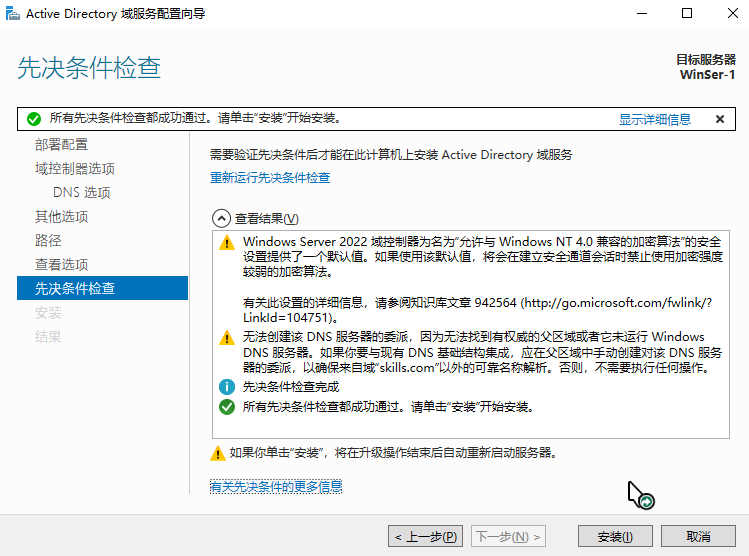Click the results line 所有先决条件检查都成功通过
The height and width of the screenshot is (556, 749).
click(x=388, y=407)
